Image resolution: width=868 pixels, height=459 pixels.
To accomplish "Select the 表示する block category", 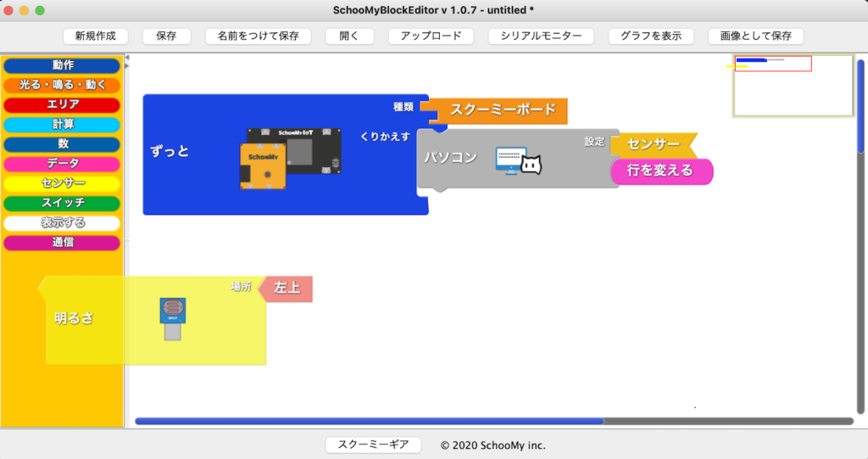I will tap(62, 223).
